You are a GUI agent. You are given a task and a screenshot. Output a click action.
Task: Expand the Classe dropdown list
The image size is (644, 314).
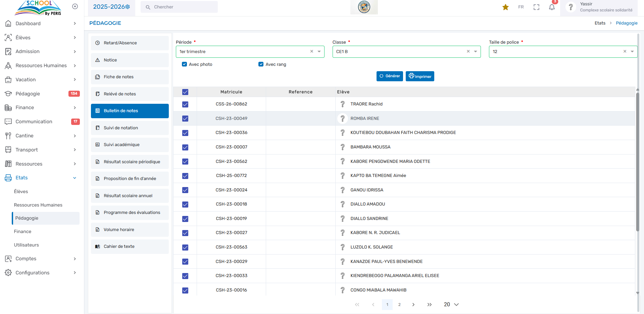(x=476, y=52)
